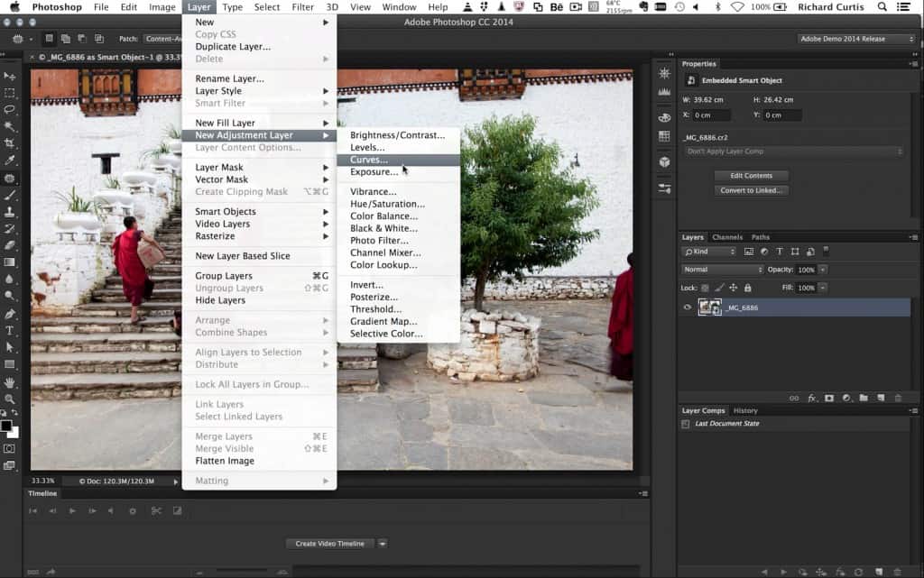The height and width of the screenshot is (578, 924).
Task: Select the Magic Wand tool
Action: pos(9,126)
